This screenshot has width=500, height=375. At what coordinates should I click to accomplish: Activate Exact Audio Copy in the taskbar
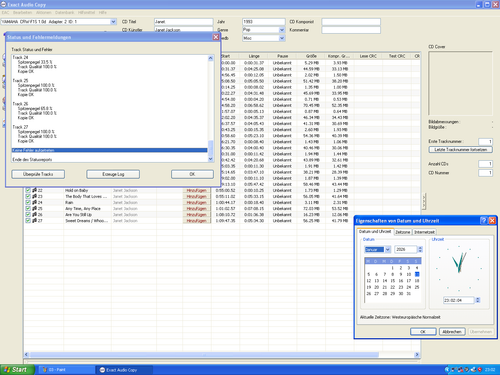pos(125,370)
